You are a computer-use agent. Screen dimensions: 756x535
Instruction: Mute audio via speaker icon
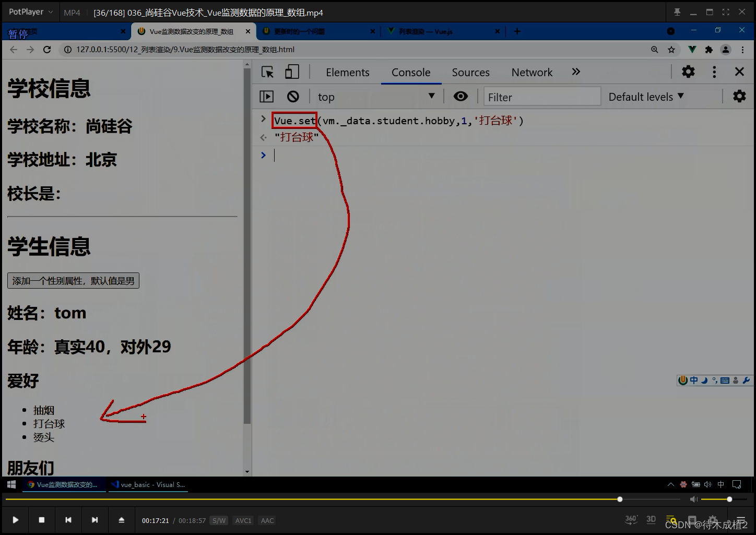693,500
